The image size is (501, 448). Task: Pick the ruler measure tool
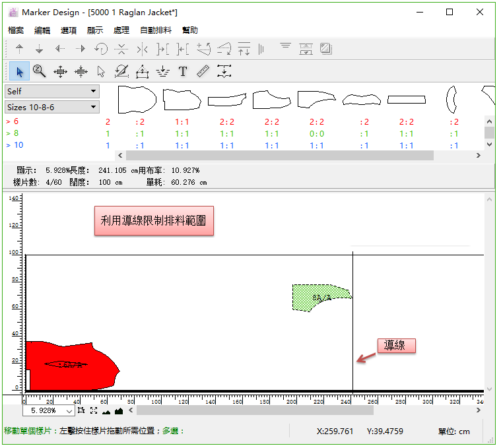(203, 71)
